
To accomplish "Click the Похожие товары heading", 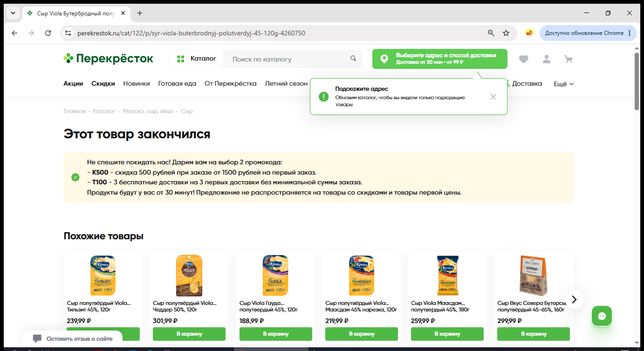I will (103, 236).
